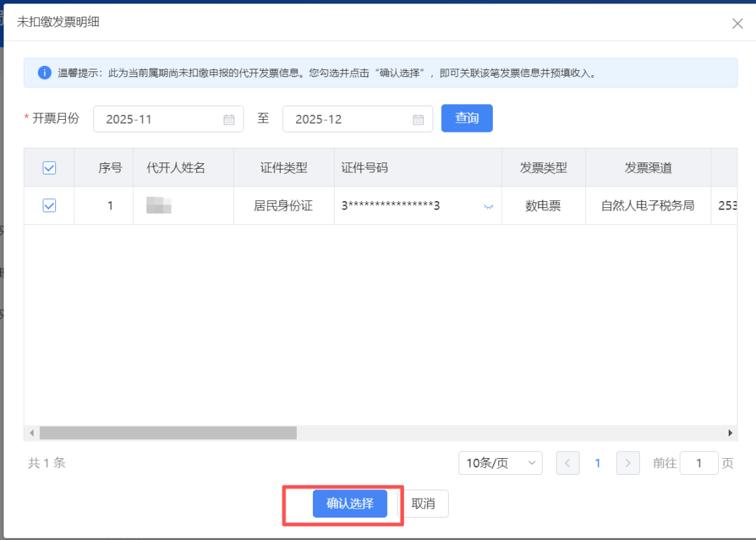Click left arrow of horizontal scrollbar
756x540 pixels.
31,433
